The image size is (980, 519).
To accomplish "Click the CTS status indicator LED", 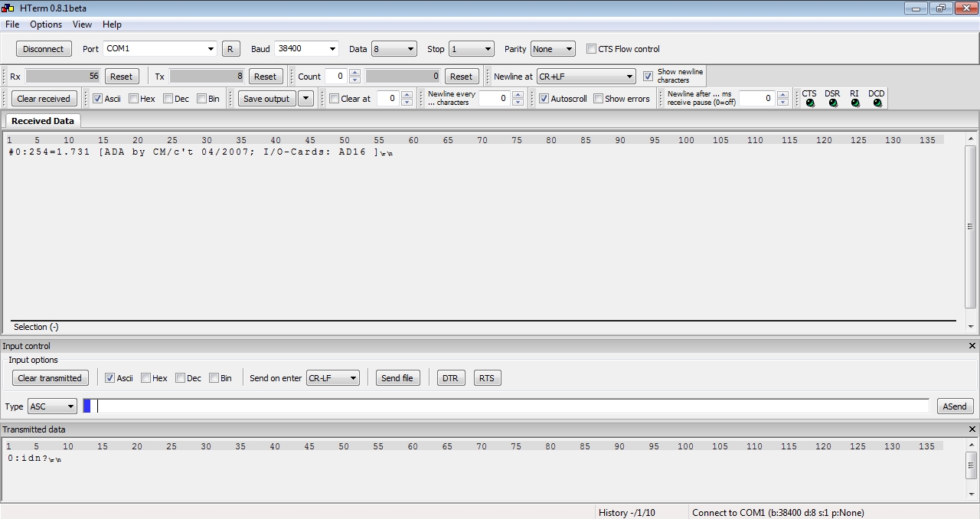I will click(x=810, y=103).
